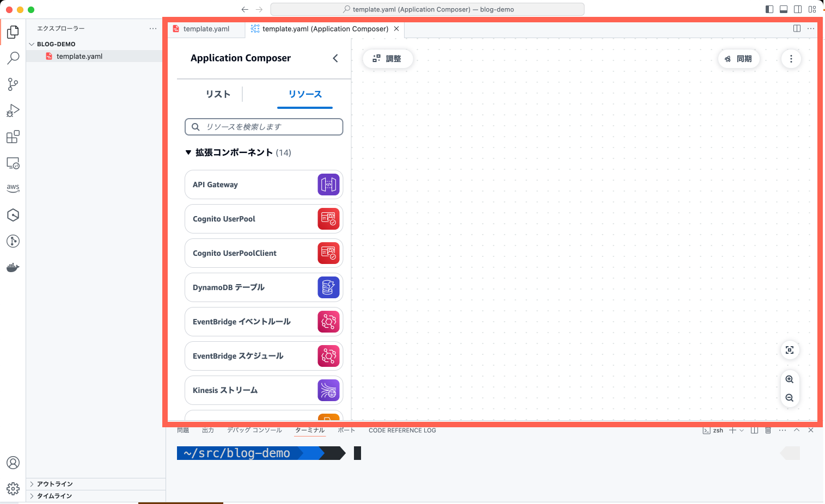825x504 pixels.
Task: Open the Remote Explorer view
Action: 13,163
